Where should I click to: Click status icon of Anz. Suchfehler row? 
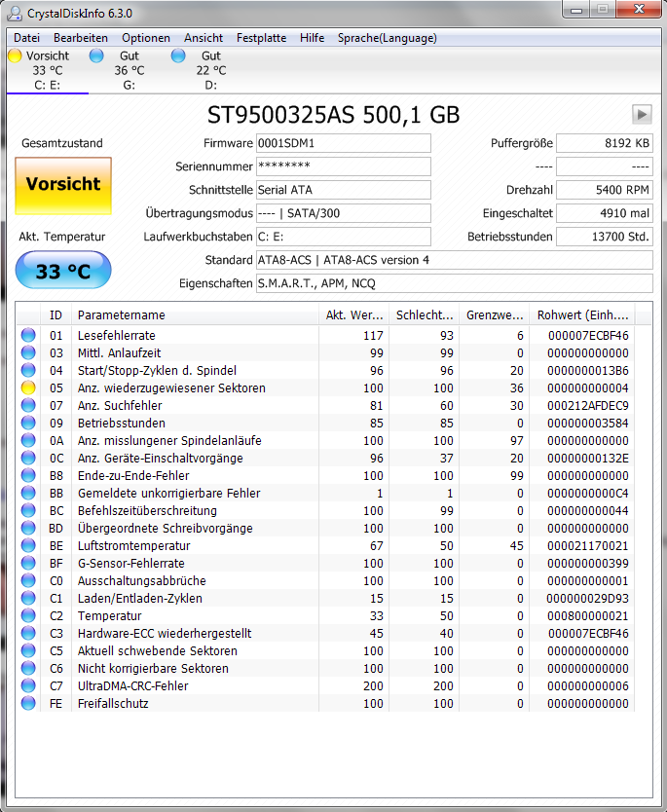(28, 405)
